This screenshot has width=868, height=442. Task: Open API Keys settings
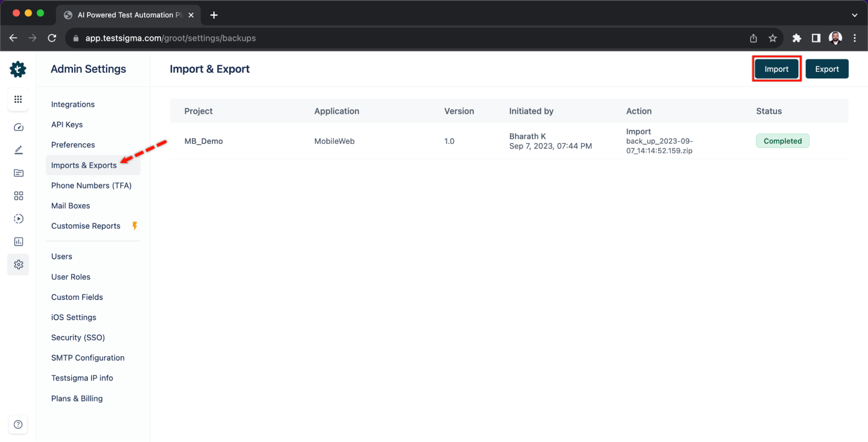pos(67,125)
